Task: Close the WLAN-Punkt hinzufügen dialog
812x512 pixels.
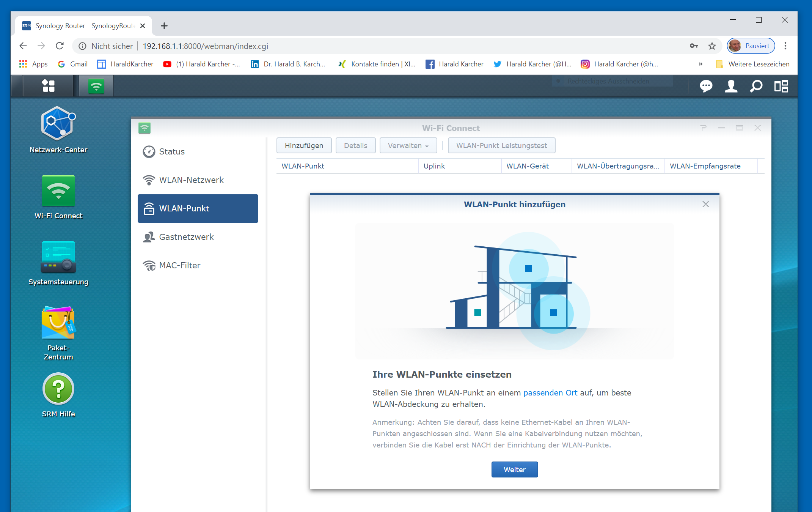Action: [x=705, y=204]
